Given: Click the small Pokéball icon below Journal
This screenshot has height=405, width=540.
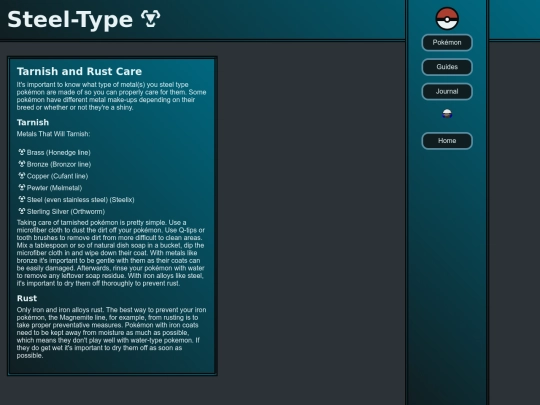Looking at the screenshot, I should [x=447, y=114].
